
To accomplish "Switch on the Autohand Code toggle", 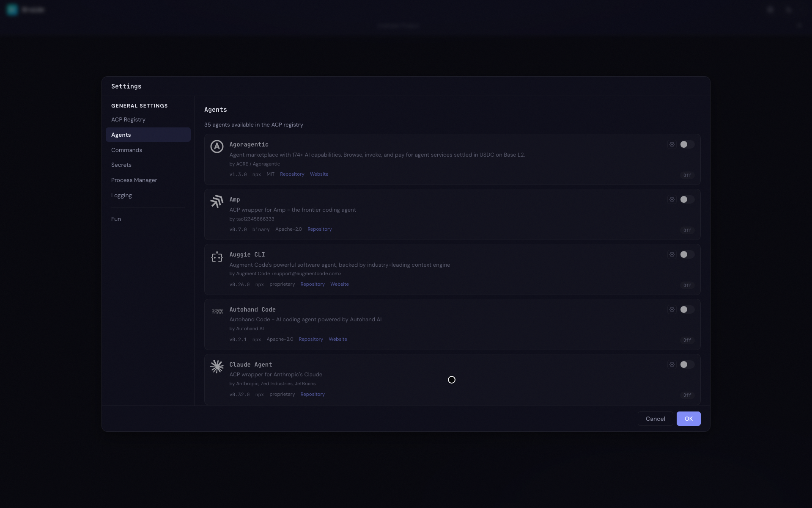I will (687, 309).
